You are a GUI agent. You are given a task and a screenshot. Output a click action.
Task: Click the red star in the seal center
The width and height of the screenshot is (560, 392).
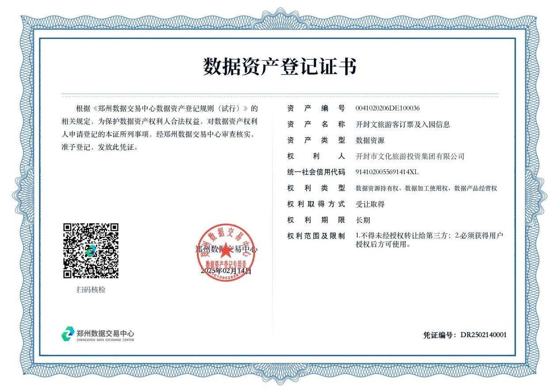(226, 250)
